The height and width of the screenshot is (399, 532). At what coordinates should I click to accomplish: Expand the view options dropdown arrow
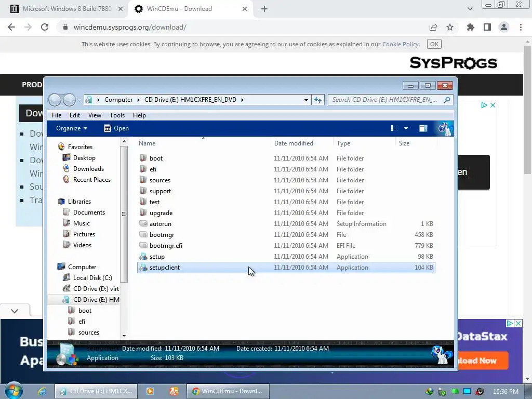406,128
